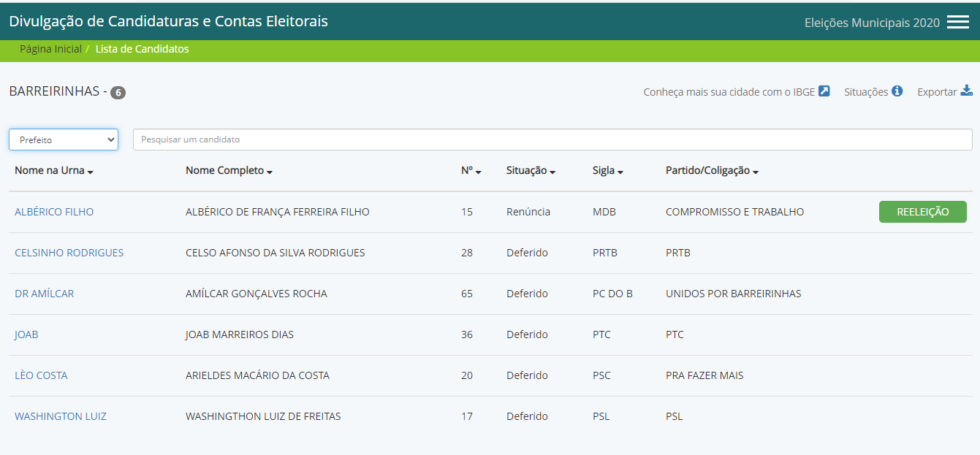Click the Exportar download icon
Image resolution: width=980 pixels, height=455 pixels.
pos(967,91)
